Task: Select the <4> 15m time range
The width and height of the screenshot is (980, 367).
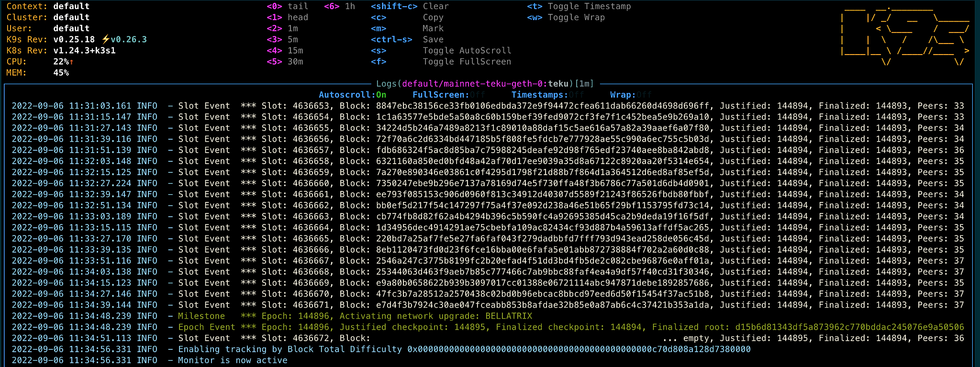Action: tap(285, 50)
